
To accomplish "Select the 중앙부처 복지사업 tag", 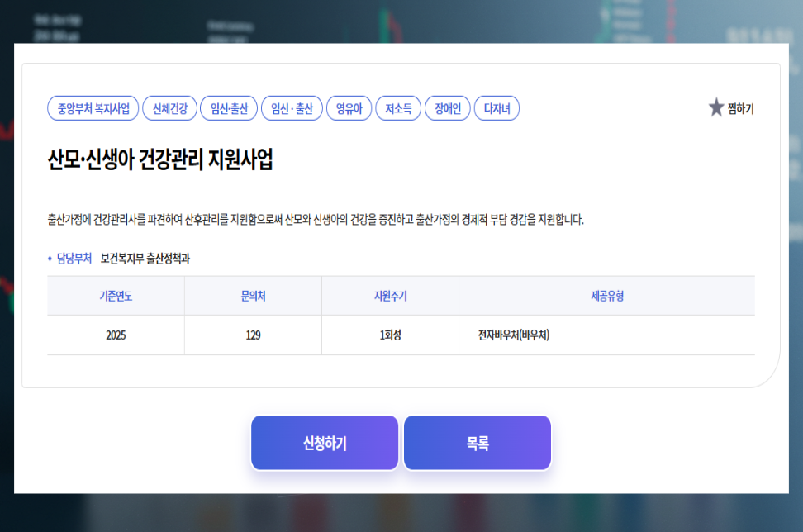I will coord(90,107).
